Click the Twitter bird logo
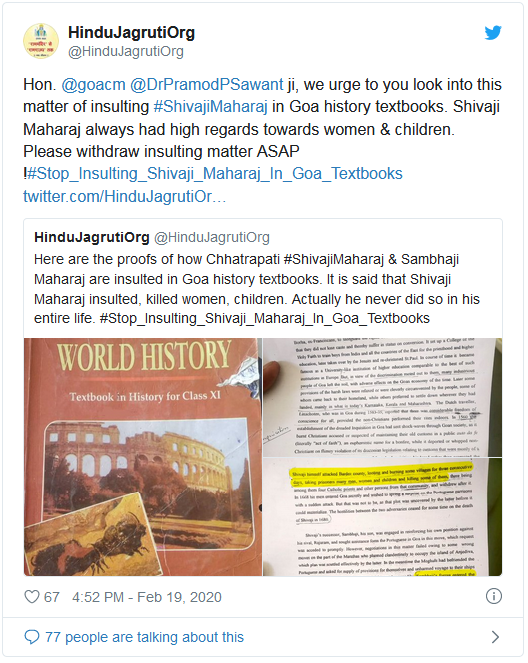 pos(493,33)
